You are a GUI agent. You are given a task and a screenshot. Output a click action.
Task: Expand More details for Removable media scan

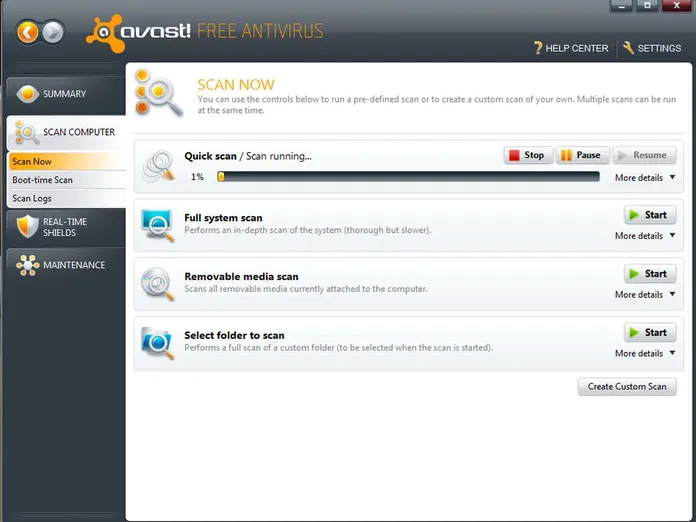click(x=645, y=295)
